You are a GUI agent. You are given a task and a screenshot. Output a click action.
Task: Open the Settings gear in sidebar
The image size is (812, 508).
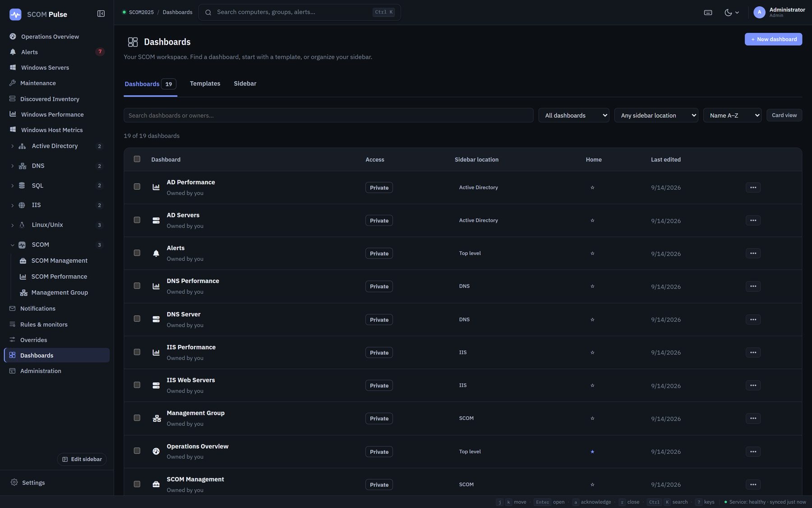coord(14,482)
